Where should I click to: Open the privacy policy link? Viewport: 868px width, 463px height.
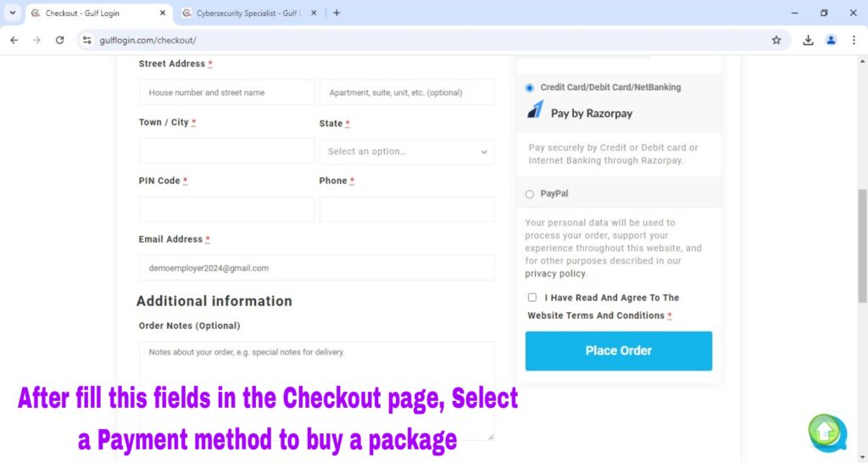click(554, 274)
